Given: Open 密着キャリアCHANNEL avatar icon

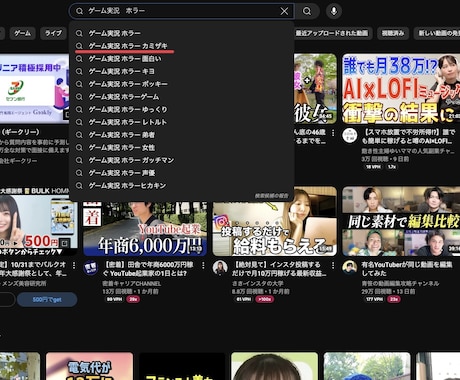Looking at the screenshot, I should (90, 268).
